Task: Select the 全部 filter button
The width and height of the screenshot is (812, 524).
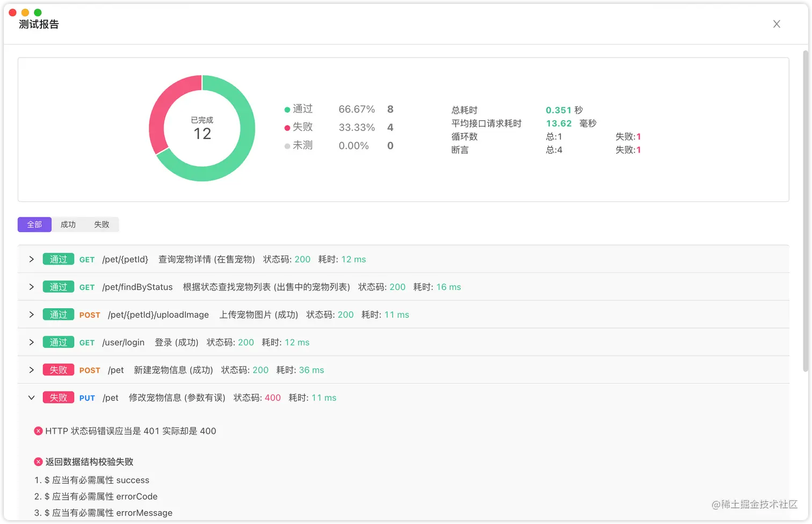Action: point(34,224)
